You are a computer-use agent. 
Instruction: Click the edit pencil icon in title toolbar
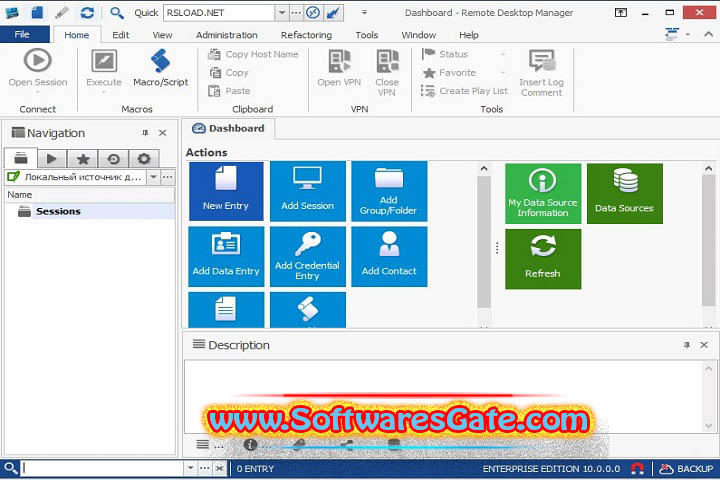(x=62, y=13)
